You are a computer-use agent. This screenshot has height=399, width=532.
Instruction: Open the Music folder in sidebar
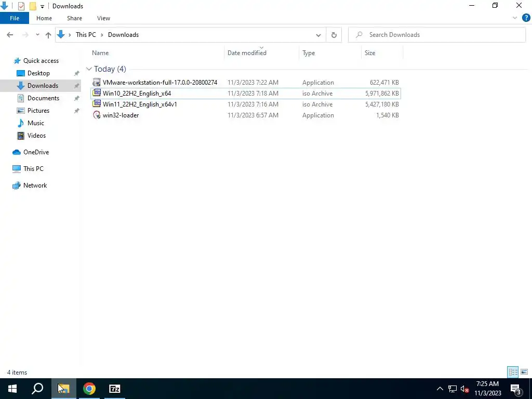(36, 123)
